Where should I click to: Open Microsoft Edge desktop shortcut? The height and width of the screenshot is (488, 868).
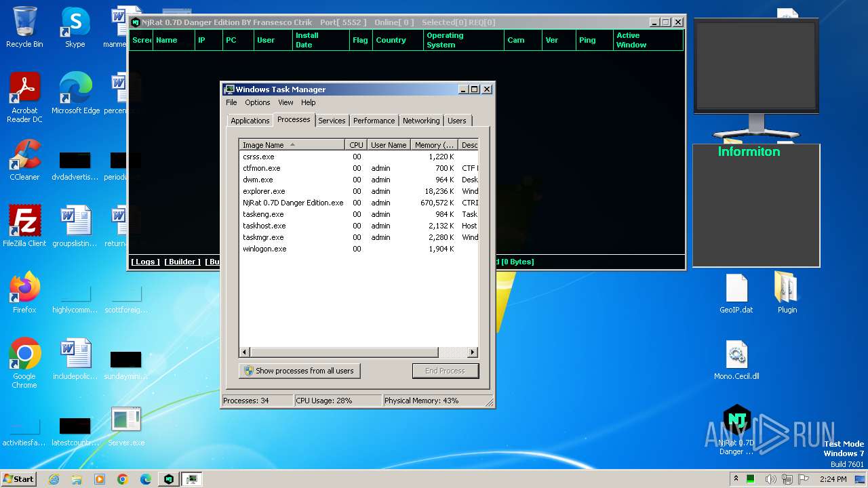pos(75,94)
